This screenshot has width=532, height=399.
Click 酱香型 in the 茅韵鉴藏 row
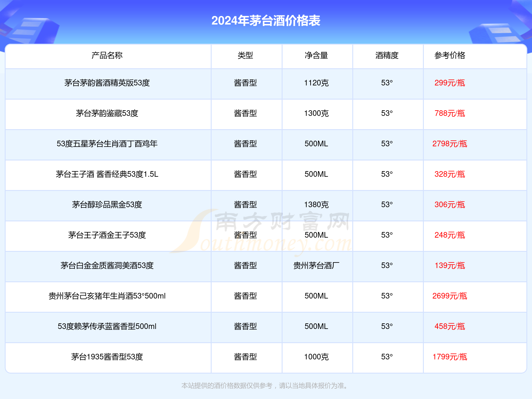pyautogui.click(x=245, y=113)
